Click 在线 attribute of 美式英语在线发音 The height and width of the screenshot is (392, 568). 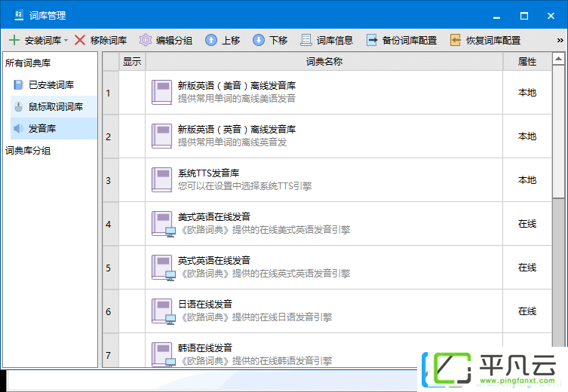click(527, 224)
